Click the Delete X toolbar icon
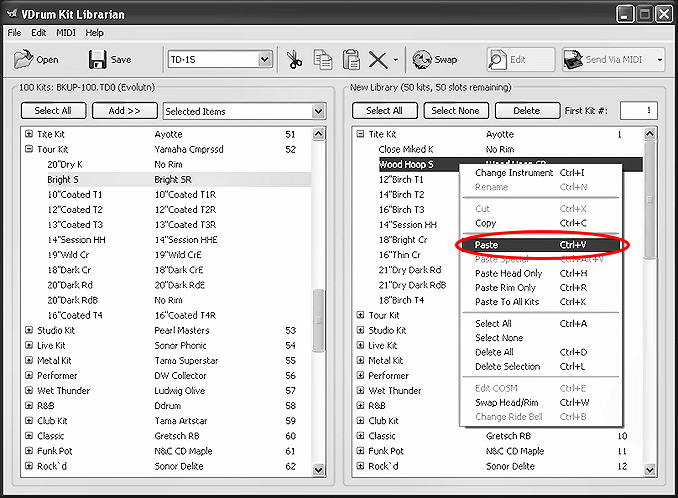The image size is (678, 498). (378, 60)
